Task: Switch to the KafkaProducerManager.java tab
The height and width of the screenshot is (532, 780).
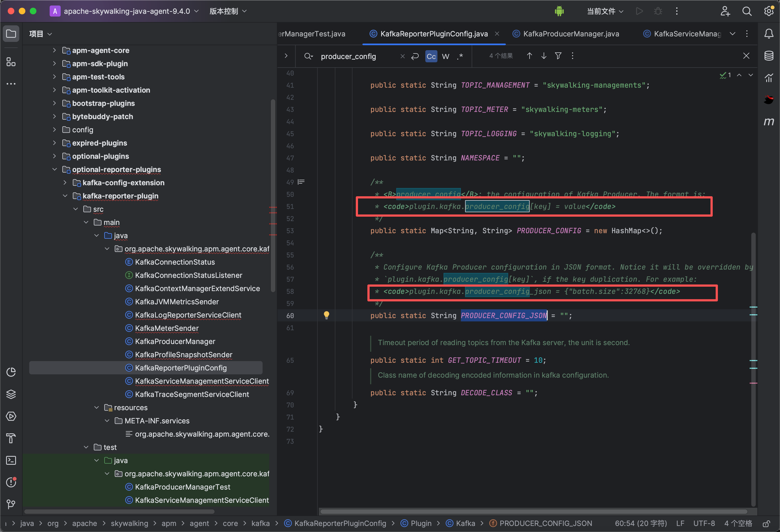Action: coord(571,34)
